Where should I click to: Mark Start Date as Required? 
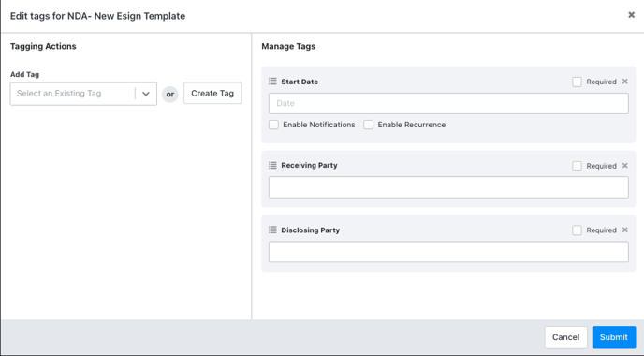click(577, 82)
